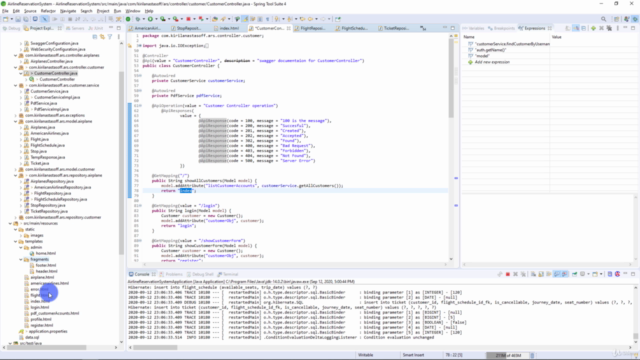The image size is (640, 360).
Task: Collapse the fragments folder
Action: tap(21, 259)
